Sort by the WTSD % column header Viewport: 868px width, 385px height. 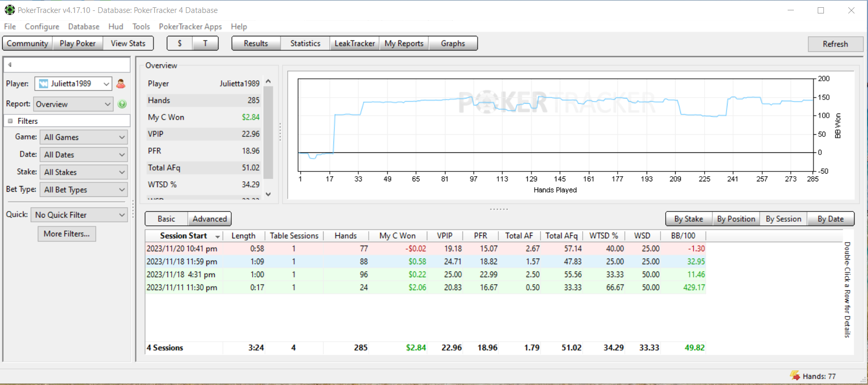tap(604, 236)
